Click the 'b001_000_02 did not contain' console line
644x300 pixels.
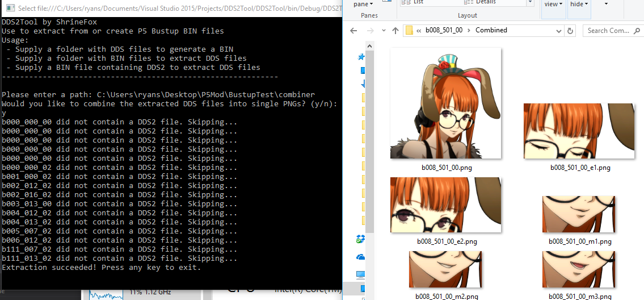pyautogui.click(x=120, y=177)
